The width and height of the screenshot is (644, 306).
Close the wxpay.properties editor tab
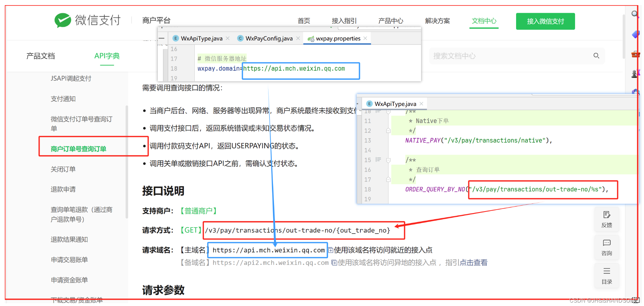point(365,38)
